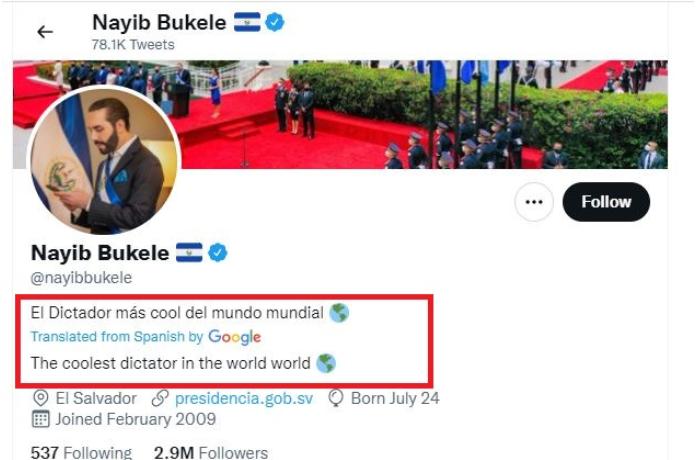700x460 pixels.
Task: Open the 537 Following list
Action: tap(81, 453)
